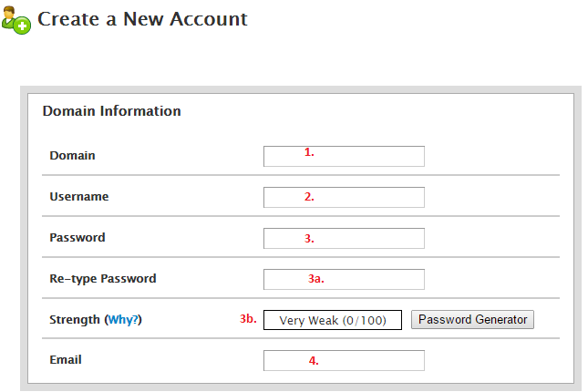588x392 pixels.
Task: Click the Username field label
Action: click(79, 197)
